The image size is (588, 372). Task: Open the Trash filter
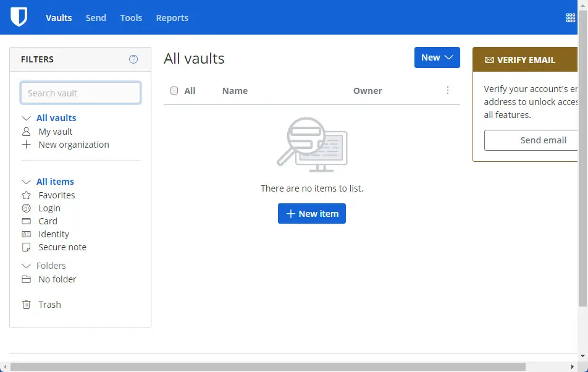(x=49, y=305)
